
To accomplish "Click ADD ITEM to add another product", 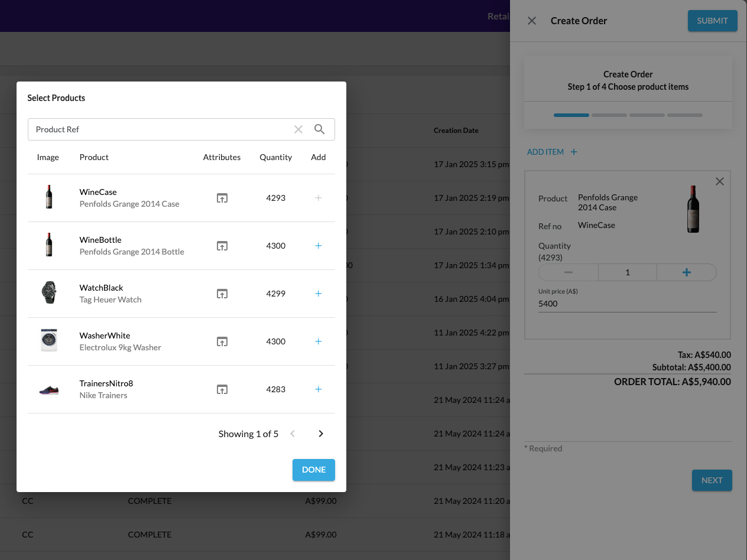I will click(552, 152).
